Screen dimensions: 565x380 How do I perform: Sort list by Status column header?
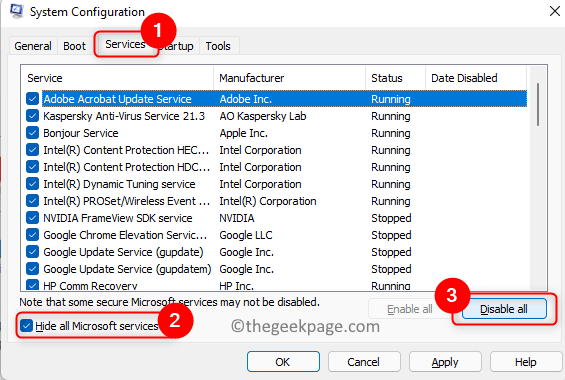click(x=396, y=78)
